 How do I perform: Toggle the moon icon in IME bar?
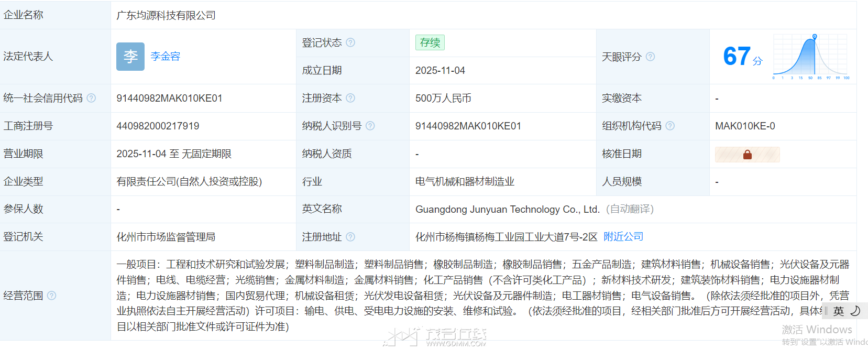[x=855, y=311]
